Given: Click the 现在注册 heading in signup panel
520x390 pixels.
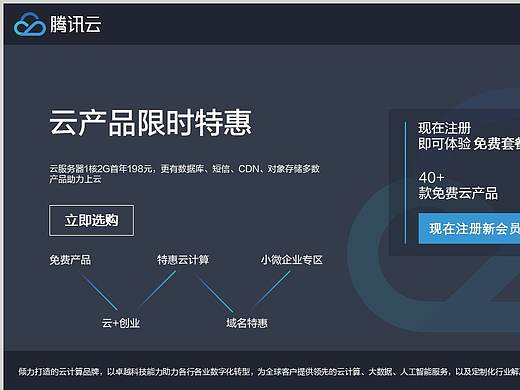Looking at the screenshot, I should [445, 128].
